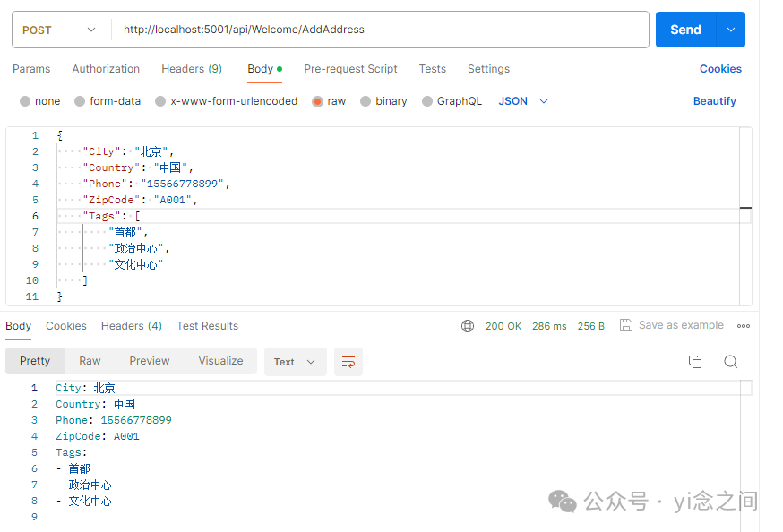Viewport: 783px width, 532px height.
Task: Click the "City" key in request body
Action: [x=102, y=151]
